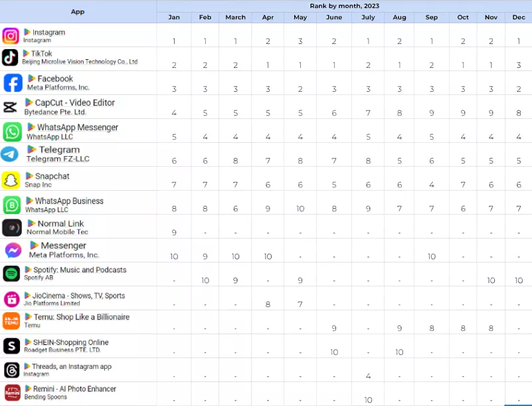
Task: Click the Oct column header
Action: pyautogui.click(x=463, y=17)
